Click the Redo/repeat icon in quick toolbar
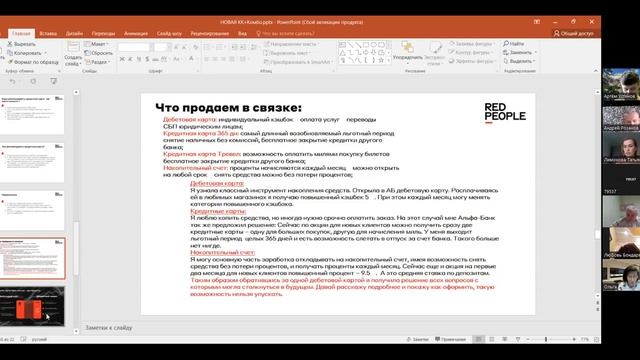 [x=33, y=81]
